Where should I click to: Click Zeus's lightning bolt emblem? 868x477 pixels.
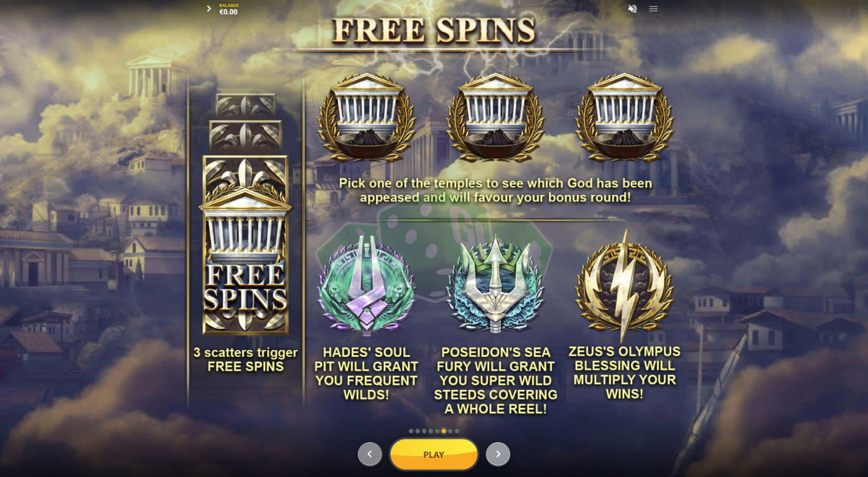pos(625,284)
